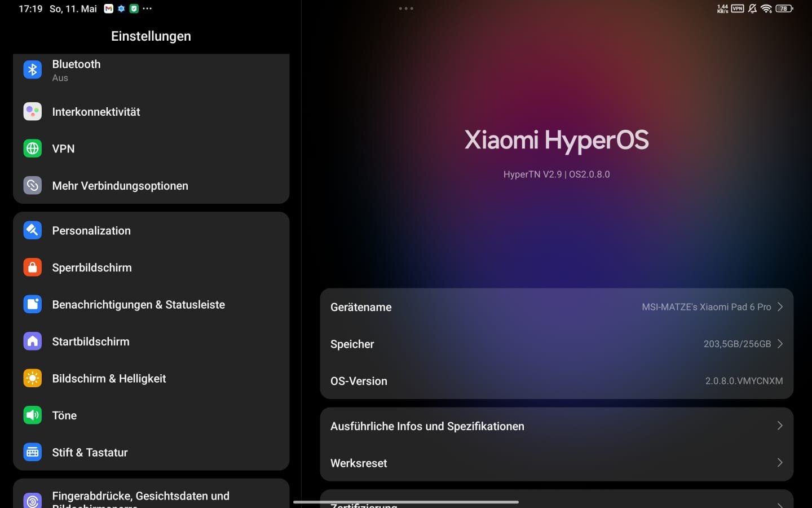Open Fingerabdrücke, Gesichtsdaten settings entry
The height and width of the screenshot is (508, 812).
140,496
